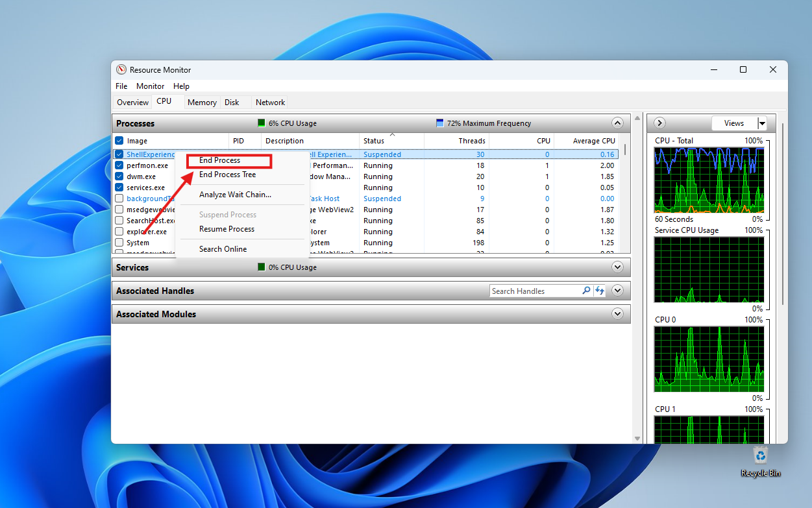Check the explorer.exe checkbox
This screenshot has height=508, width=812.
pos(119,232)
